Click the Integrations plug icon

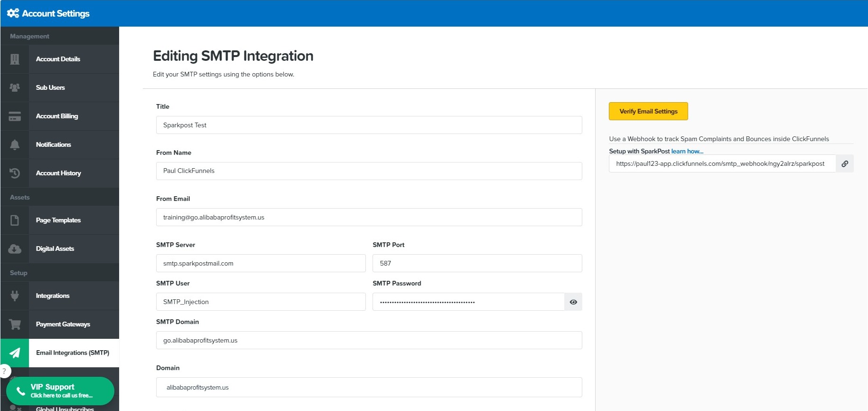click(x=15, y=296)
